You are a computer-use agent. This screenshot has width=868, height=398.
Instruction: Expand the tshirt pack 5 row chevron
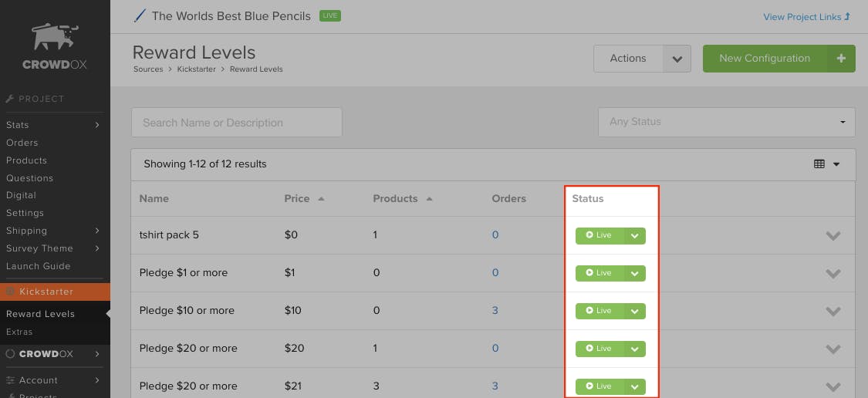tap(833, 236)
